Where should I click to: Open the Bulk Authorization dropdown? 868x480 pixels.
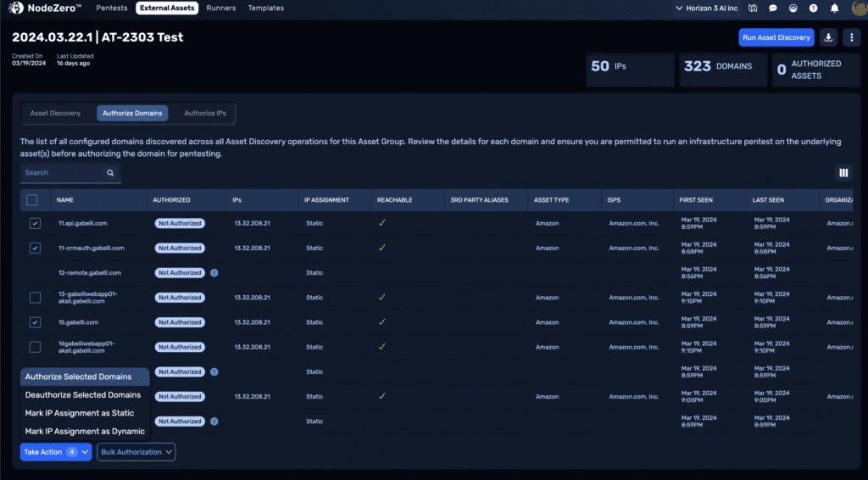136,452
